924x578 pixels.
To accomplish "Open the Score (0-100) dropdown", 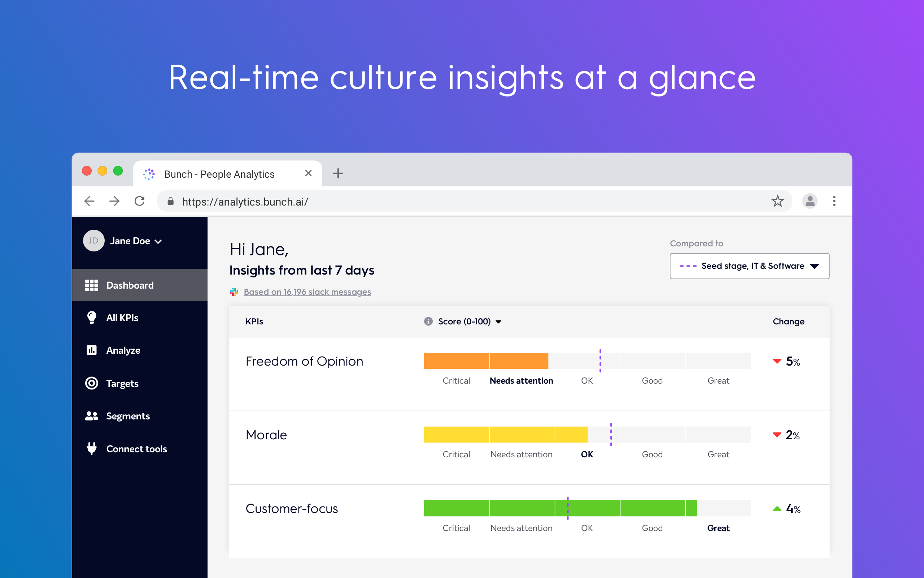I will pos(470,322).
